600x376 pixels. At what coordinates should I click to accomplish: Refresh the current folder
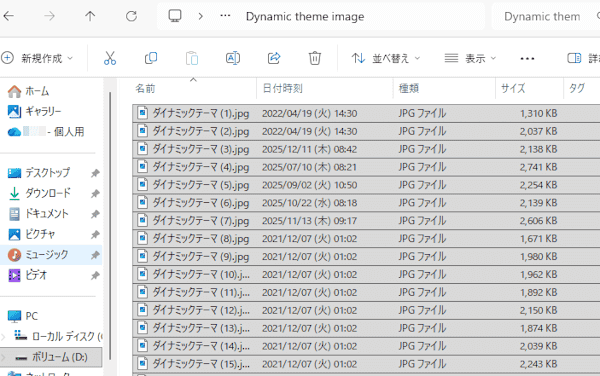click(131, 16)
